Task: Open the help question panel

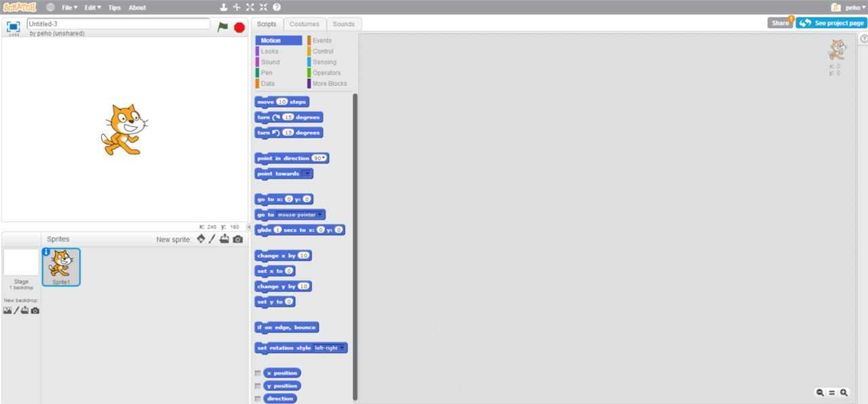Action: click(864, 39)
